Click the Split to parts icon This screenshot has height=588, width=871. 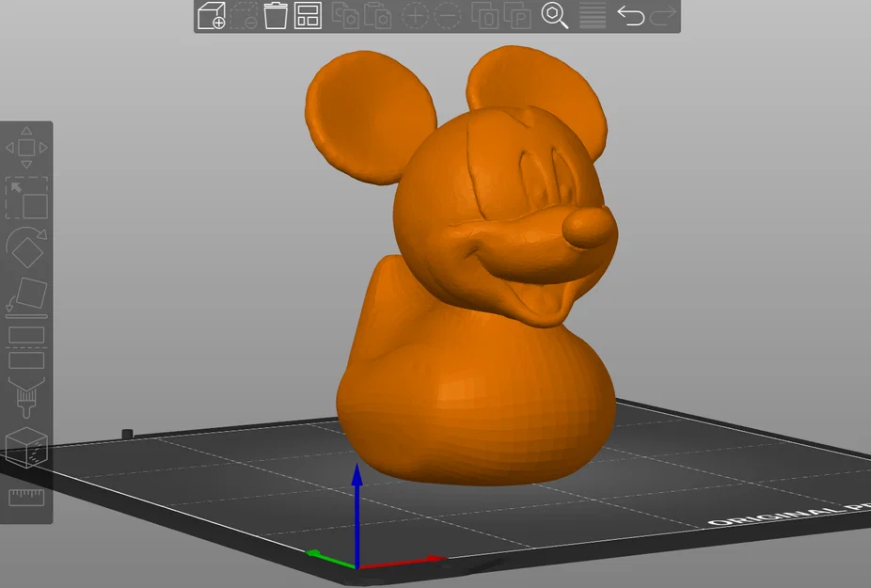(517, 16)
